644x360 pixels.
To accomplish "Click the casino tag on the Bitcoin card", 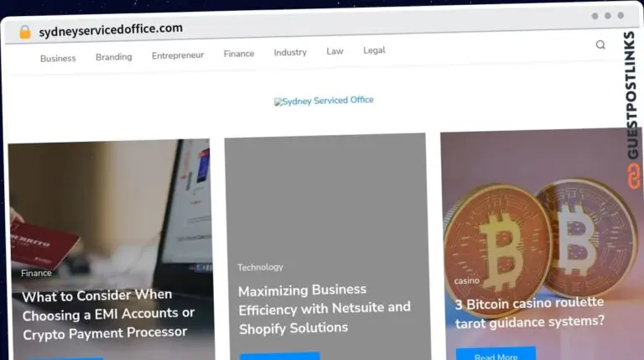I will click(467, 280).
